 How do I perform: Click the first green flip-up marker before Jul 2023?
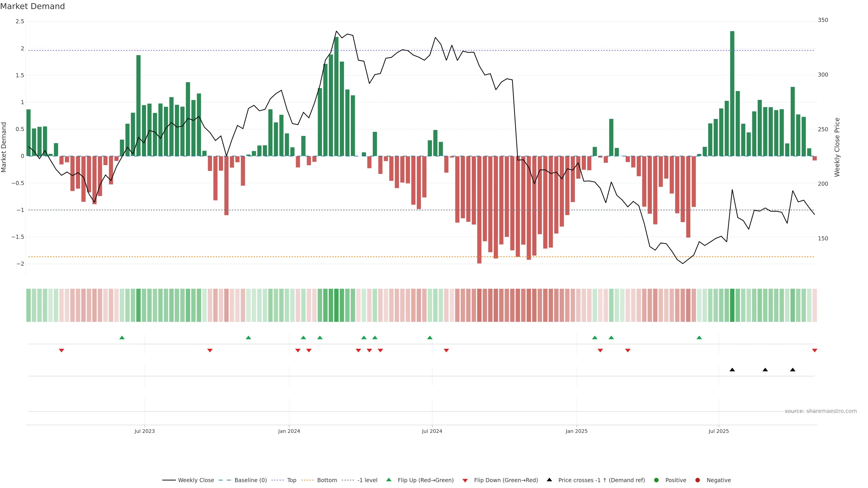[122, 338]
